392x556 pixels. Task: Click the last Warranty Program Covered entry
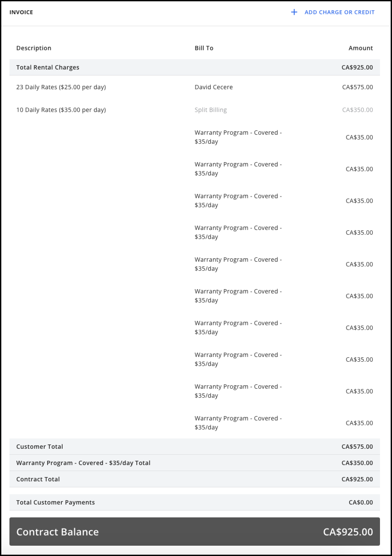point(238,423)
